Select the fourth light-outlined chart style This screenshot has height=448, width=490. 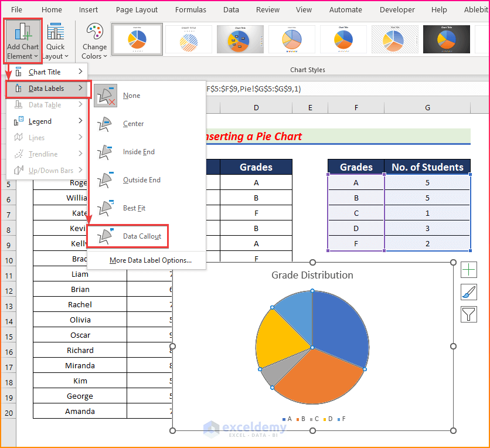pos(291,39)
